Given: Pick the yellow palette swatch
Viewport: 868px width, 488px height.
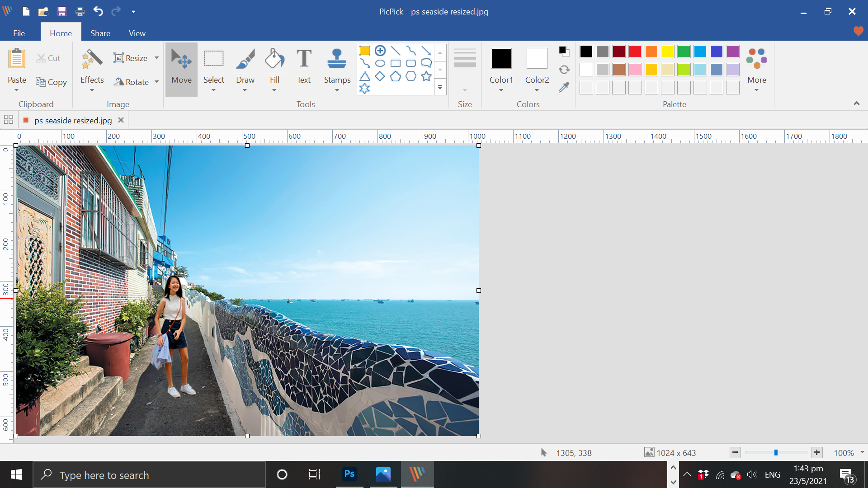Looking at the screenshot, I should pos(667,52).
